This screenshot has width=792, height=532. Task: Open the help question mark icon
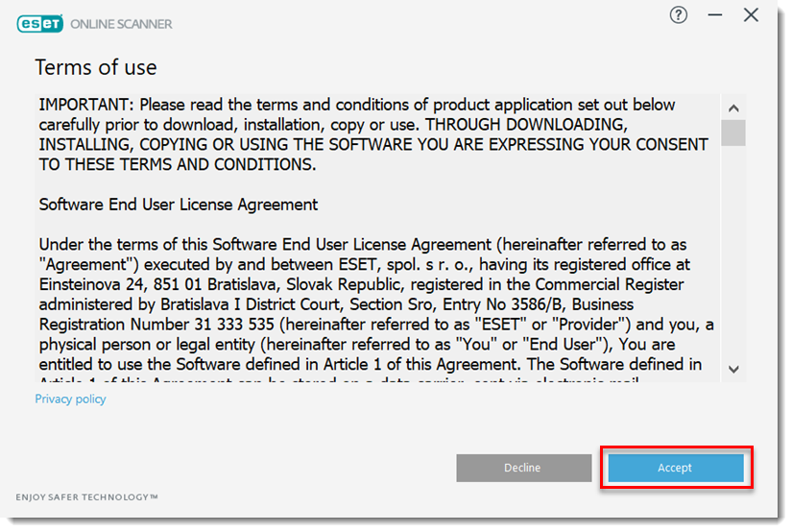click(679, 15)
